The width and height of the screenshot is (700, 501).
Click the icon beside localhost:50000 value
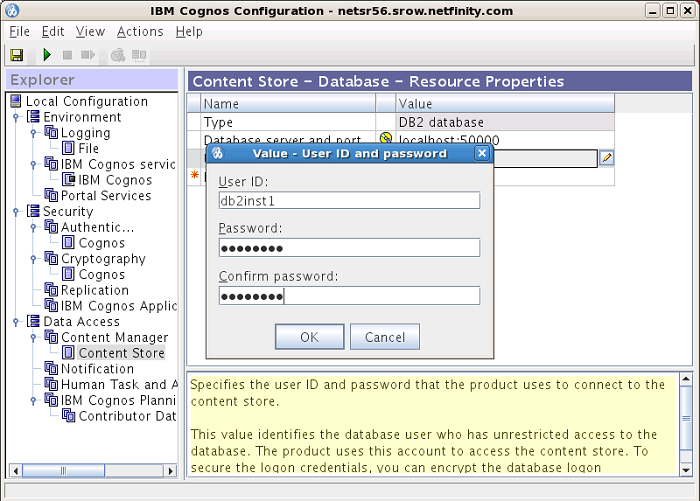[386, 138]
